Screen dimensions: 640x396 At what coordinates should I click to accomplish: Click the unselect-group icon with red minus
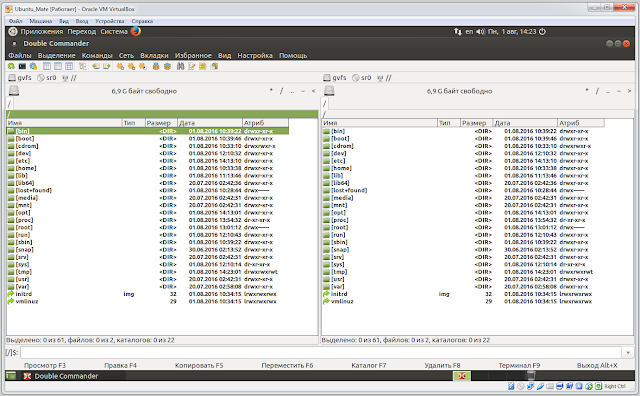131,66
